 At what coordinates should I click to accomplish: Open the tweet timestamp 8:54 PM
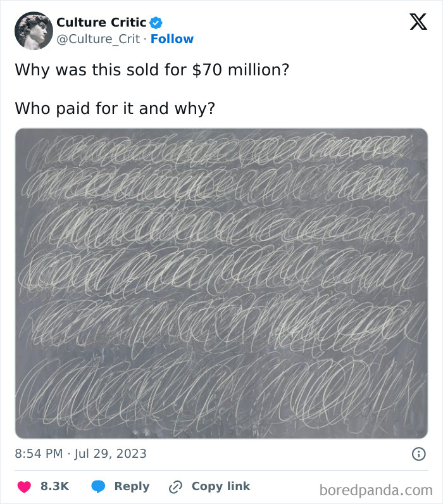[x=39, y=453]
